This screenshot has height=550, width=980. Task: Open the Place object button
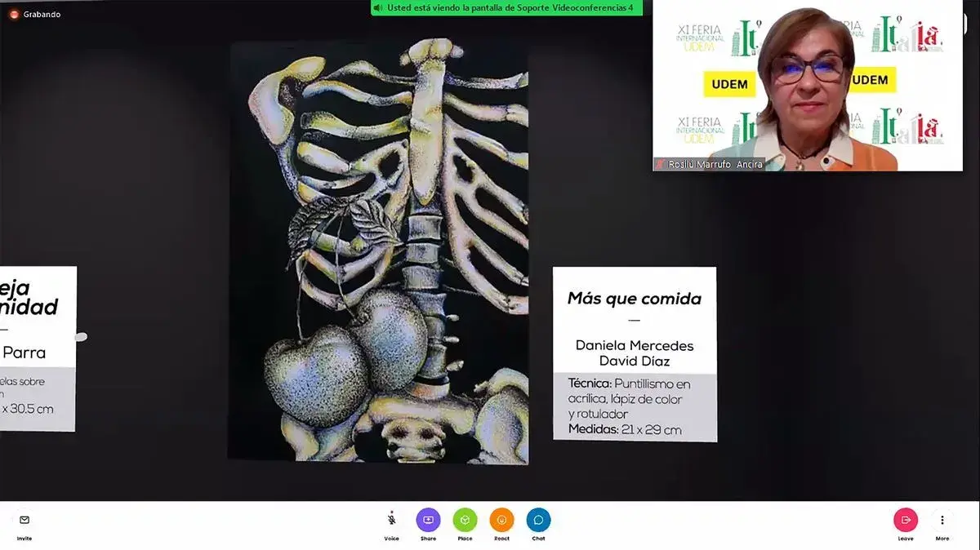pos(465,520)
